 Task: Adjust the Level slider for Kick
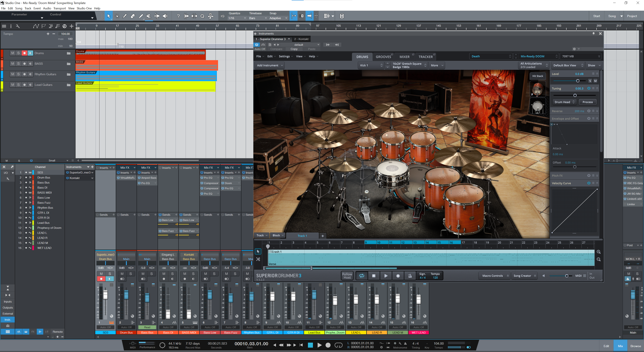tap(577, 81)
